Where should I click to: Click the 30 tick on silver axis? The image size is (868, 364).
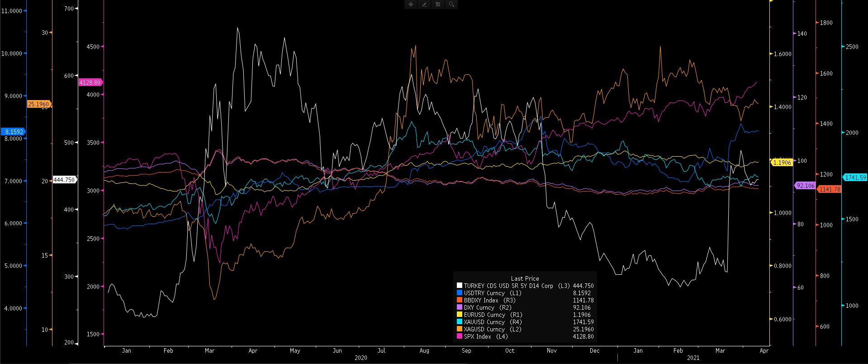pyautogui.click(x=44, y=33)
